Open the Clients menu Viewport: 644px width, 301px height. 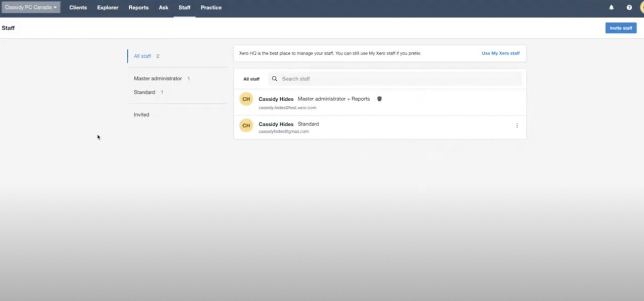pos(78,8)
